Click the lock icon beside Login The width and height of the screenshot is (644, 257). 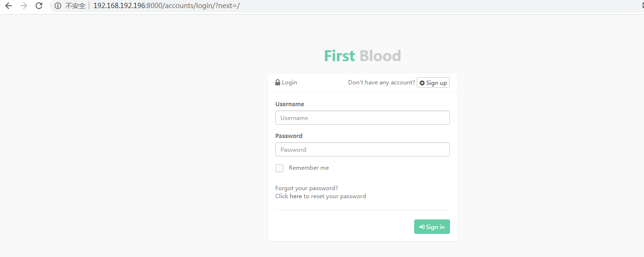[278, 83]
